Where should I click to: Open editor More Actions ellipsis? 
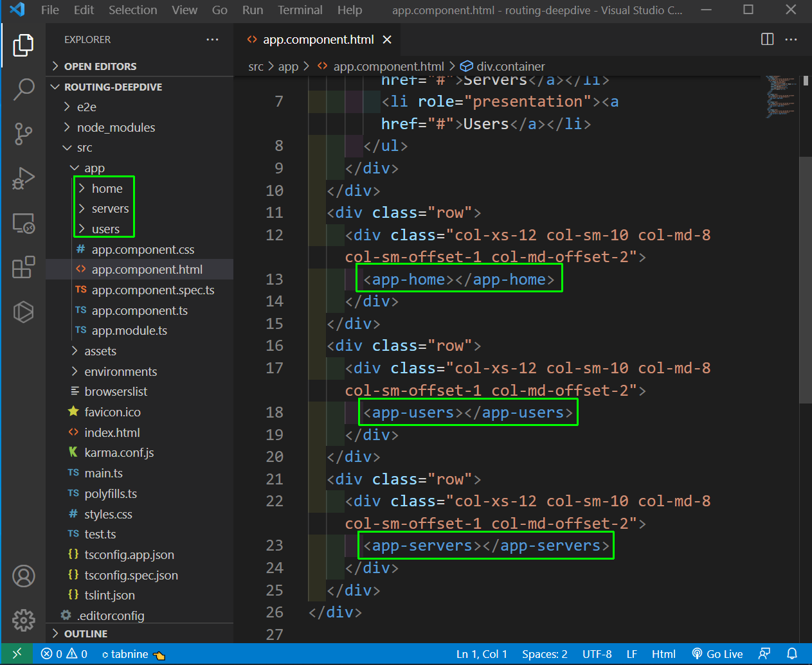[x=791, y=39]
